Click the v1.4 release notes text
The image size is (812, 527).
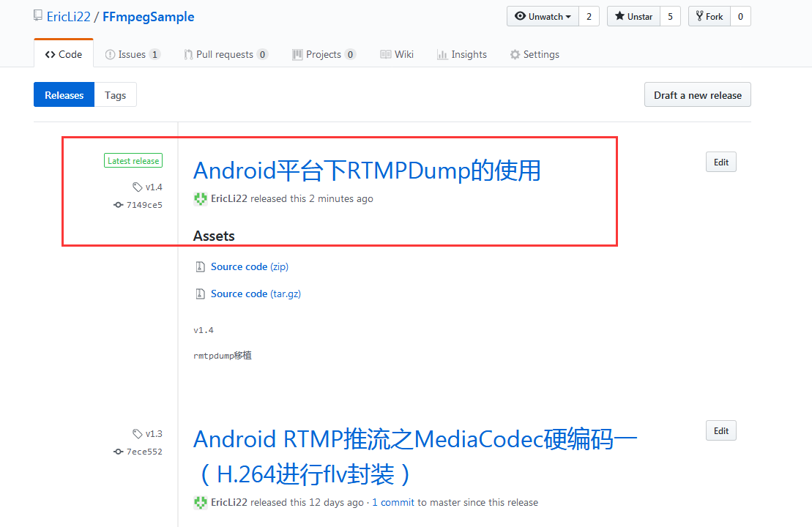coord(204,330)
